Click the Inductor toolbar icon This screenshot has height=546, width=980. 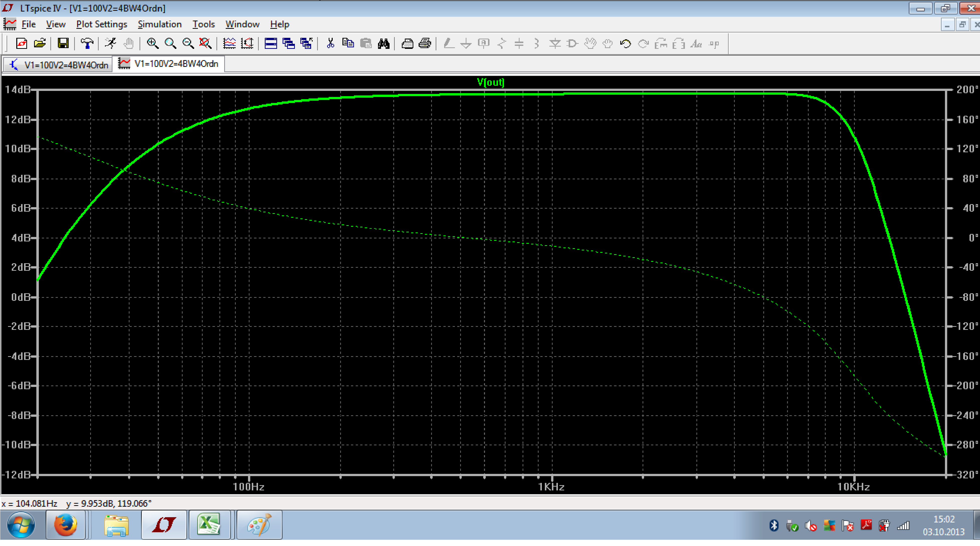pos(536,43)
